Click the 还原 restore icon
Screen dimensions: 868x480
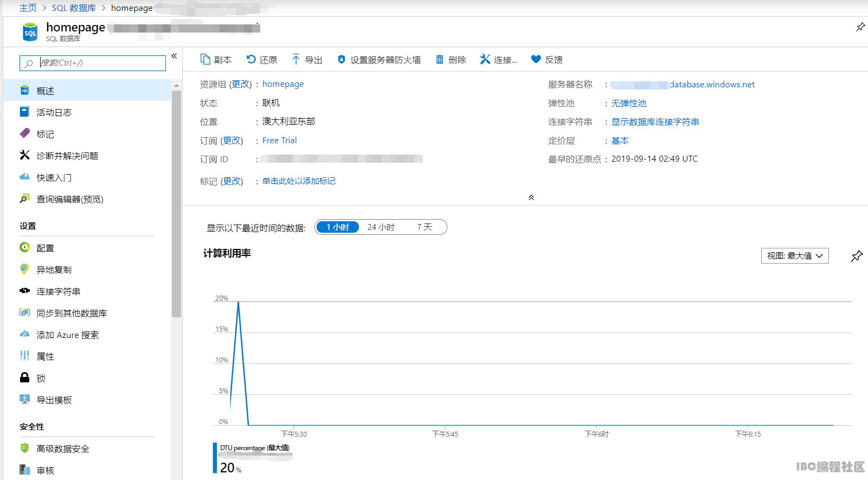(x=251, y=59)
